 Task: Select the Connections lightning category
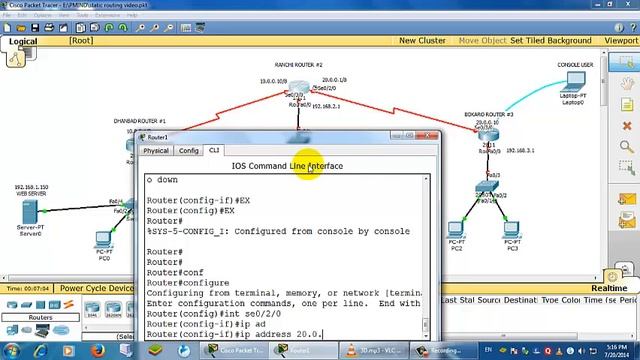[x=68, y=304]
